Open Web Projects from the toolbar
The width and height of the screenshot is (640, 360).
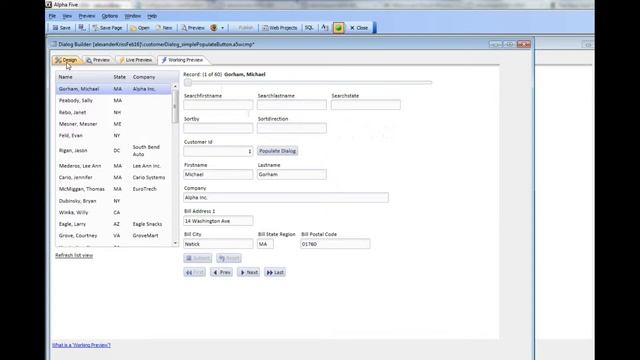coord(280,28)
